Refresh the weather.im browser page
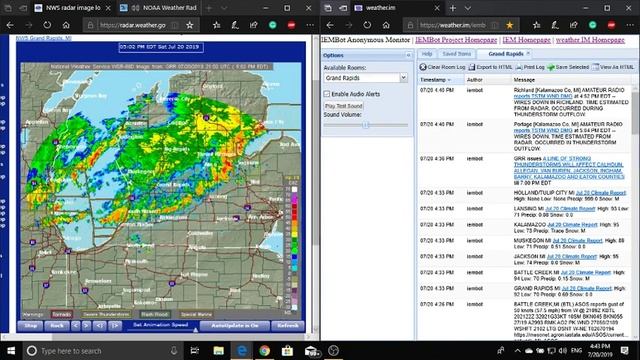640x360 pixels. pyautogui.click(x=367, y=25)
